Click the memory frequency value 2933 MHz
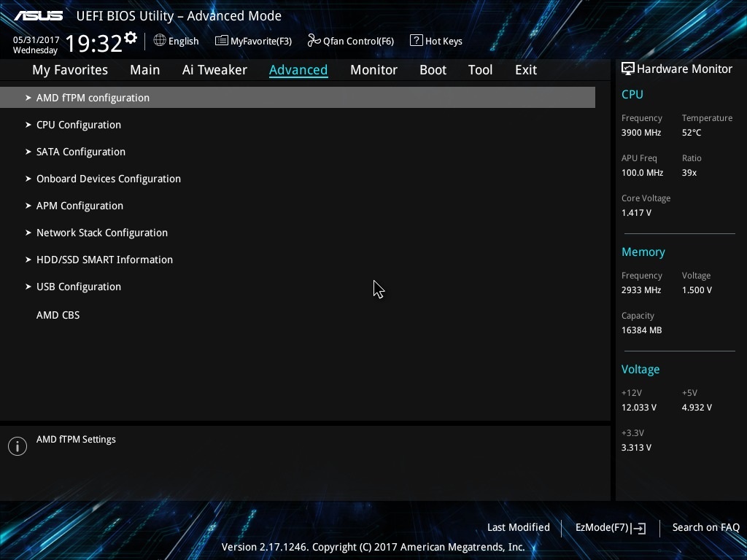 [641, 290]
